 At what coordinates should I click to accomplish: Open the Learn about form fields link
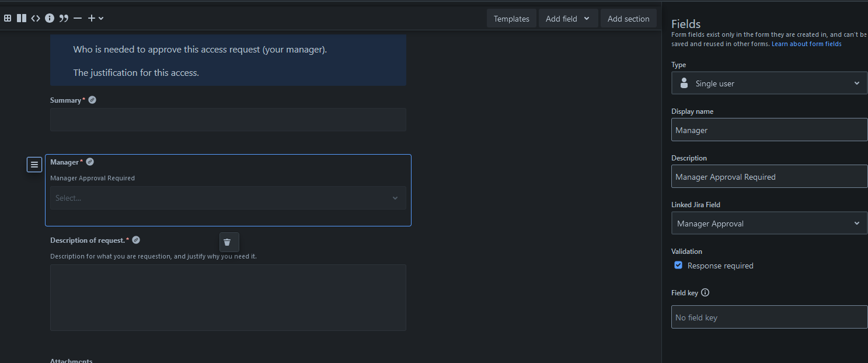807,44
